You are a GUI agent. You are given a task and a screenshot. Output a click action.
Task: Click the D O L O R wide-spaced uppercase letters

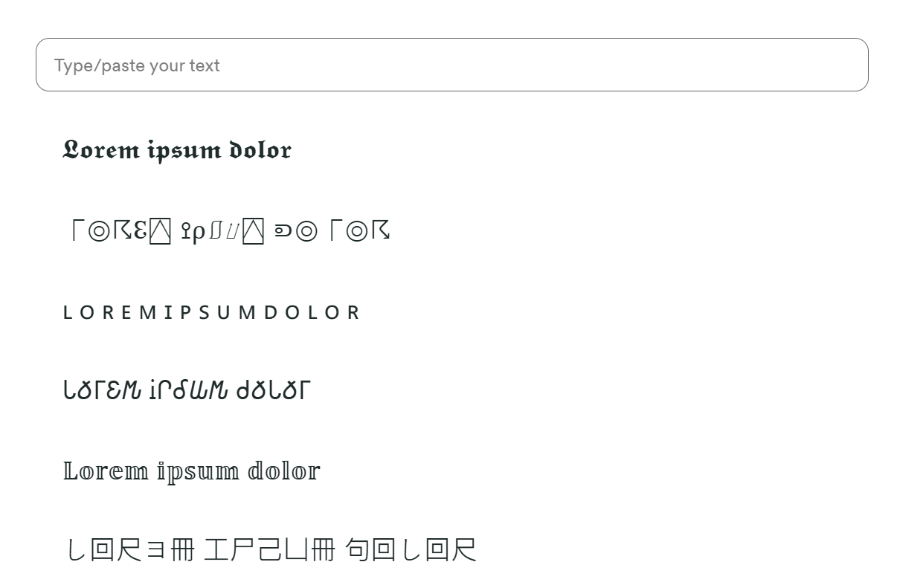[312, 313]
